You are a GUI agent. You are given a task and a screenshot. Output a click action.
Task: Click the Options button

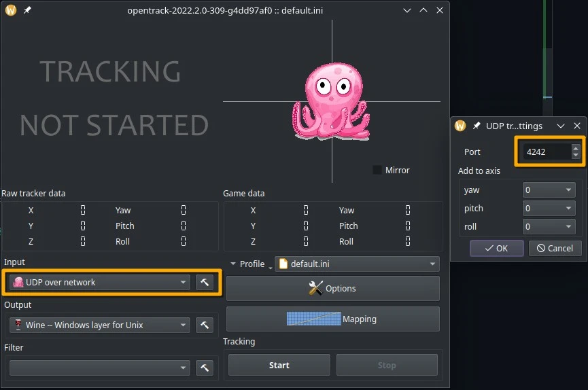point(333,288)
